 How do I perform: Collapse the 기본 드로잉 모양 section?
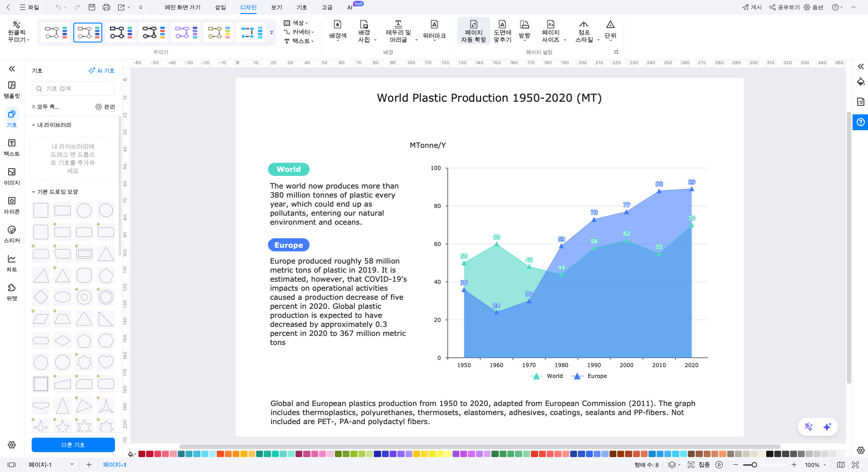[x=33, y=192]
